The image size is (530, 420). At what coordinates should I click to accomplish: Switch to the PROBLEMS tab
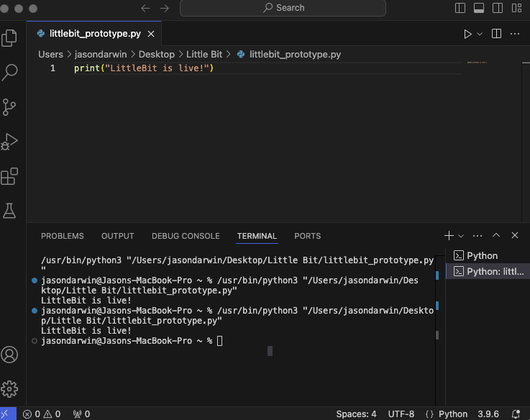click(x=62, y=236)
